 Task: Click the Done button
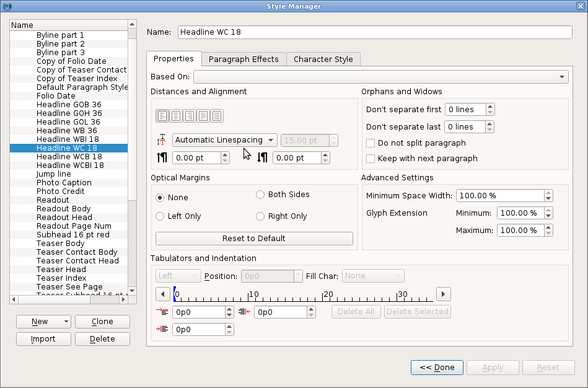[437, 368]
